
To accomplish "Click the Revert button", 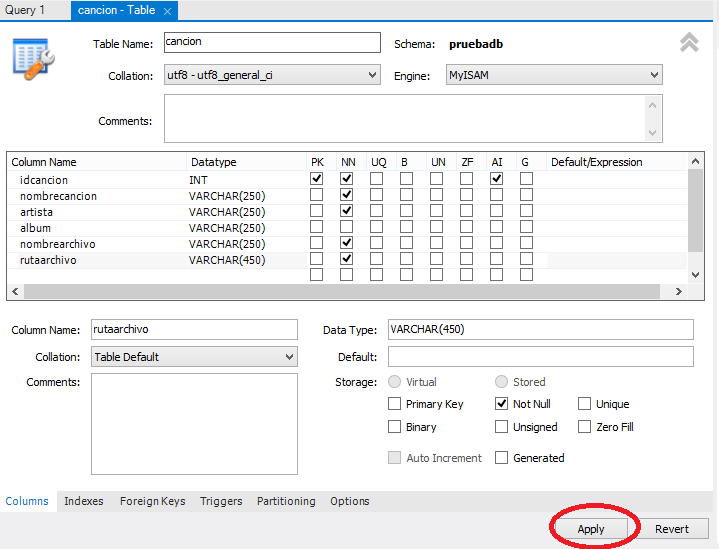I will [x=672, y=529].
